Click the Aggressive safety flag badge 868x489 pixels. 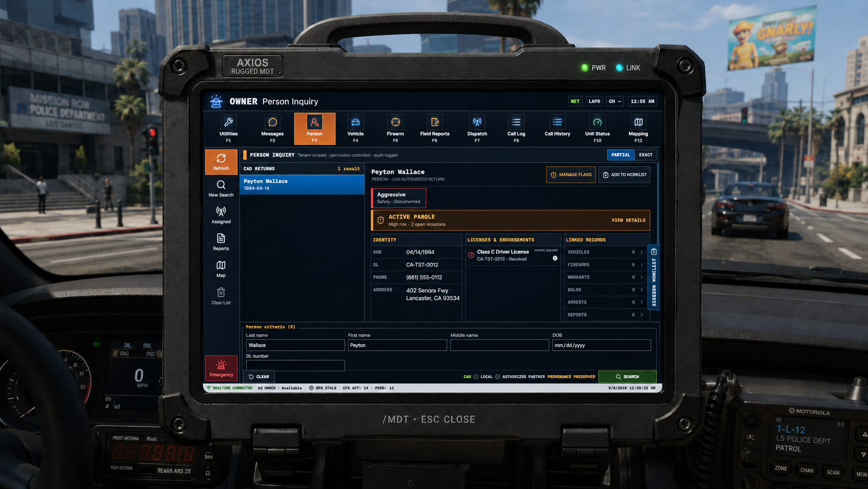point(399,198)
